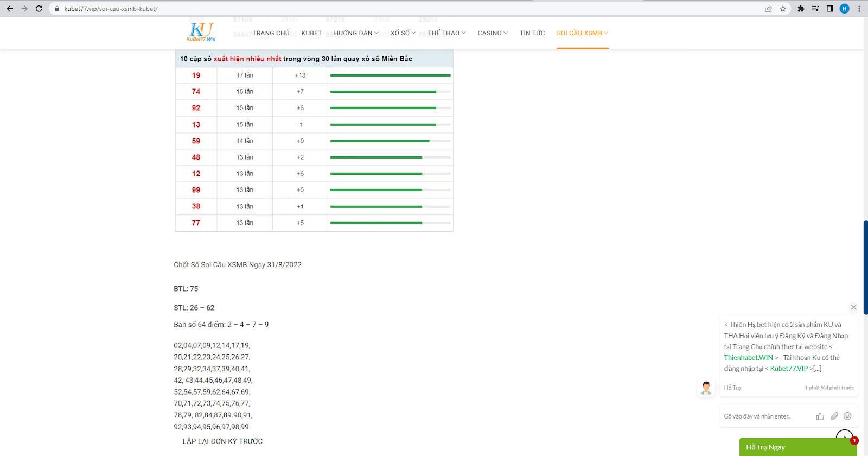This screenshot has height=456, width=868.
Task: Open the Thienhabet.WIN link in chat
Action: pyautogui.click(x=748, y=358)
